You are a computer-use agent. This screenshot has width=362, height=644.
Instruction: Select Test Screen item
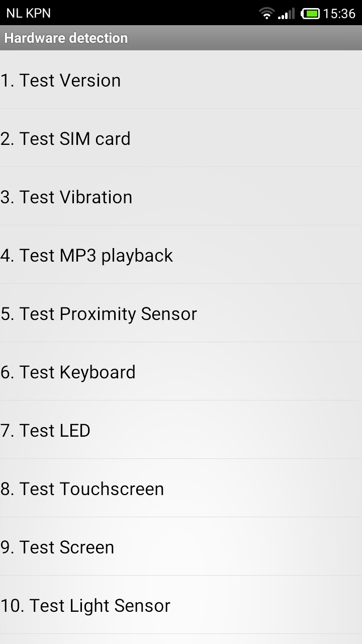point(181,546)
